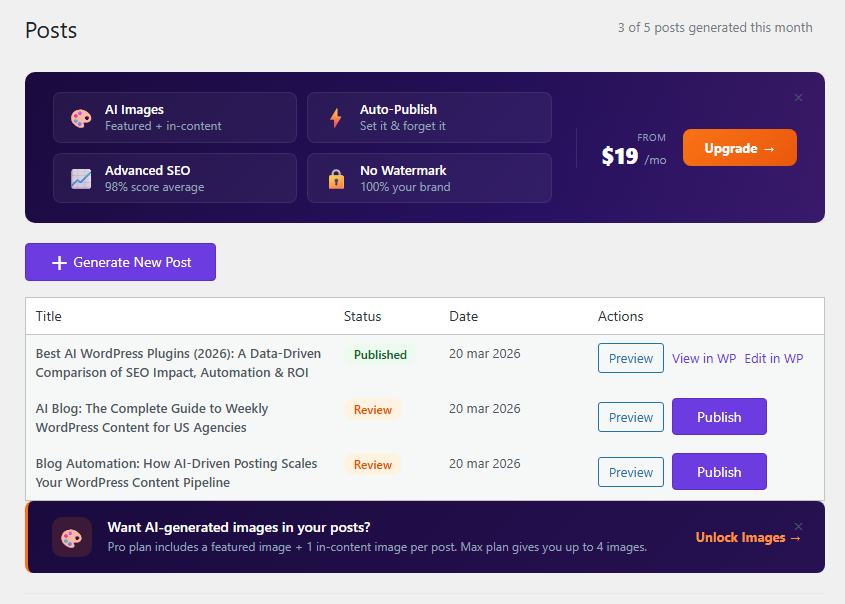The image size is (845, 604).
Task: Click the Auto-Publish lightning bolt icon
Action: coord(335,117)
